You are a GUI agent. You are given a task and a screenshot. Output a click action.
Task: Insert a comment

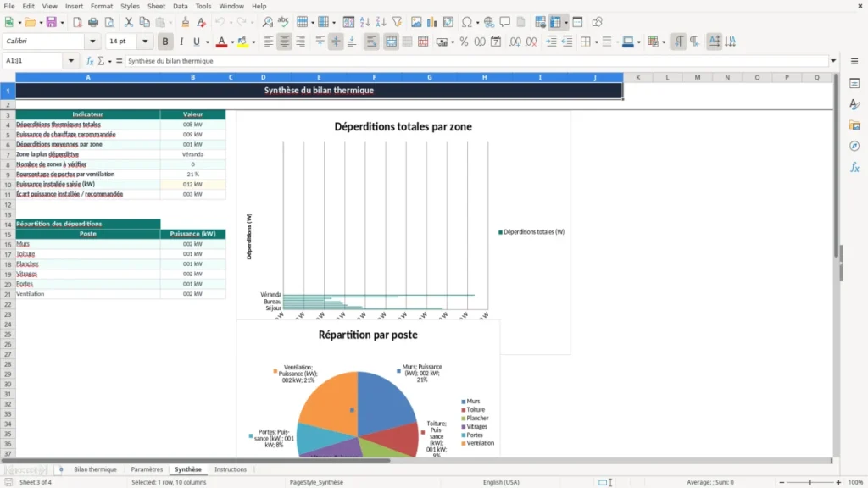tap(505, 22)
